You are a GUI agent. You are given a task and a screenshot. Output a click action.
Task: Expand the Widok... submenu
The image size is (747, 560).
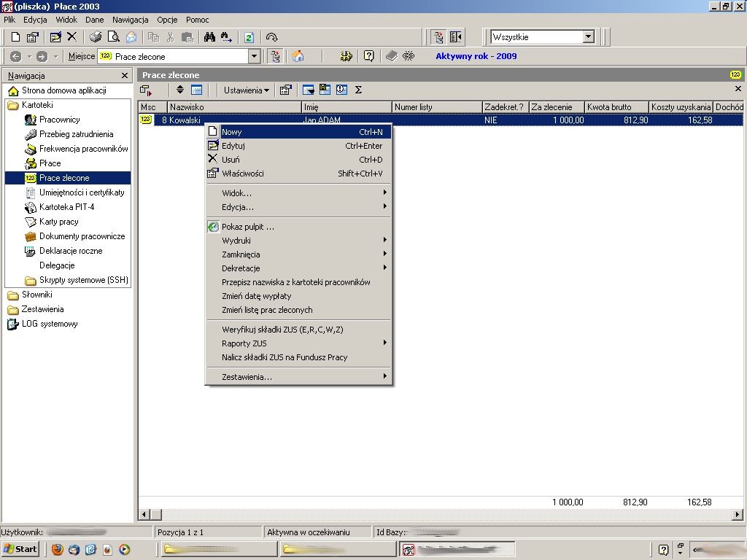(x=298, y=192)
